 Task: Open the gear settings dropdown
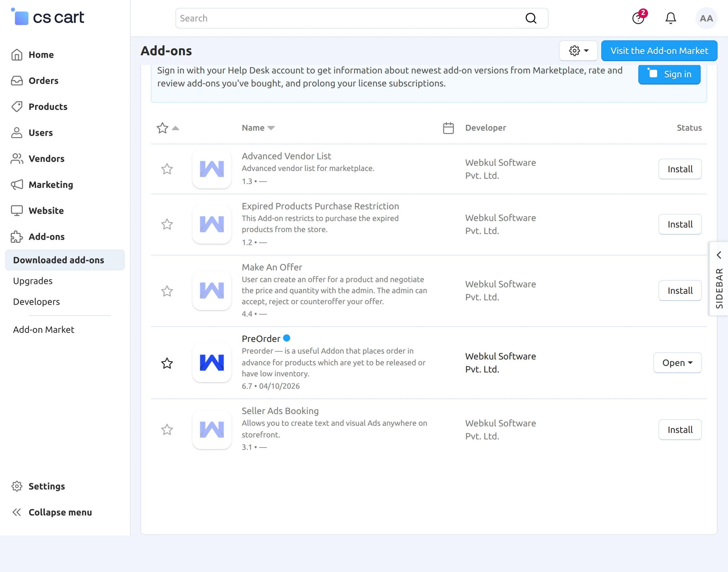coord(578,51)
